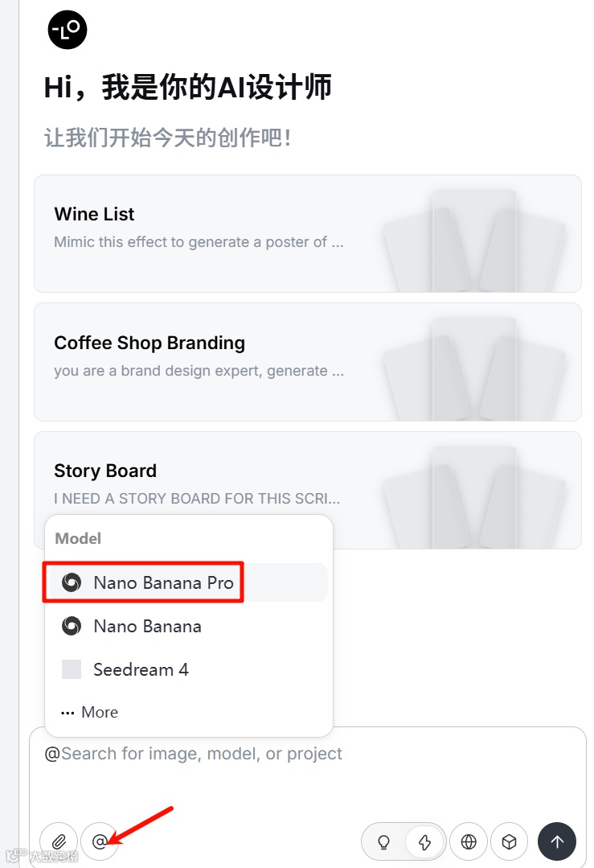Click the Nano Banana Pro model icon
The height and width of the screenshot is (868, 594).
72,582
